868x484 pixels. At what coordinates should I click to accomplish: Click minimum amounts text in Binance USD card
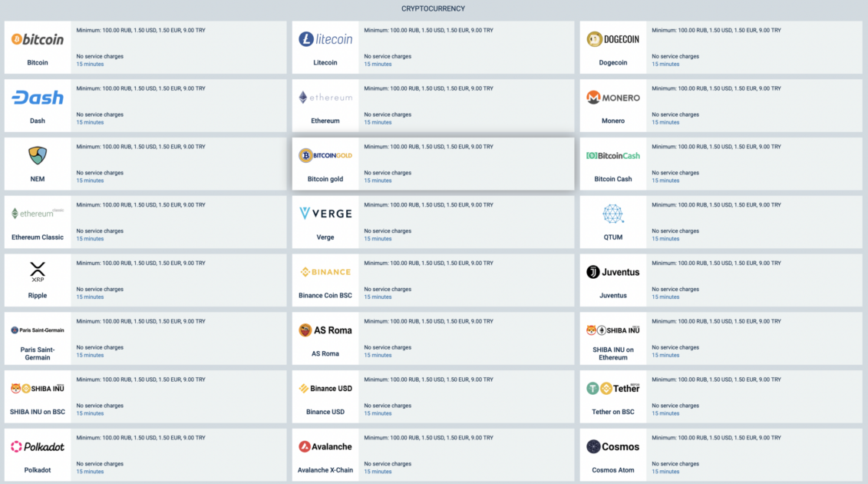click(428, 380)
